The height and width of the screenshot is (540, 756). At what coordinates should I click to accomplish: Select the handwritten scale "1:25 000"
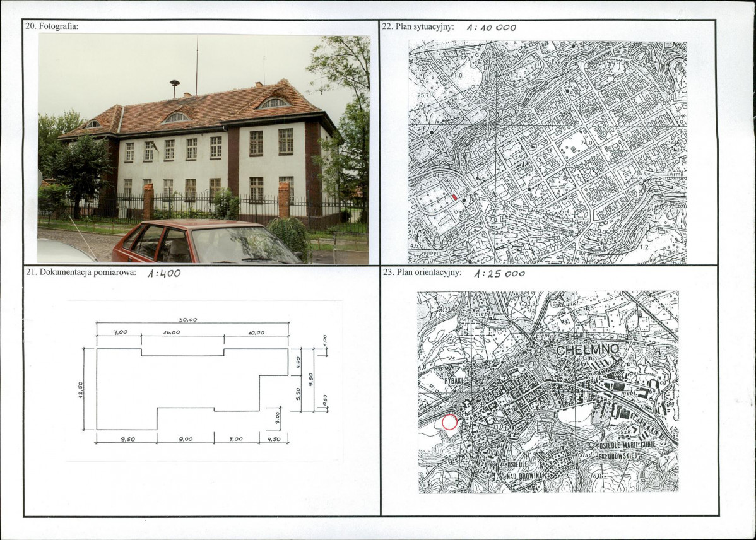coord(499,273)
